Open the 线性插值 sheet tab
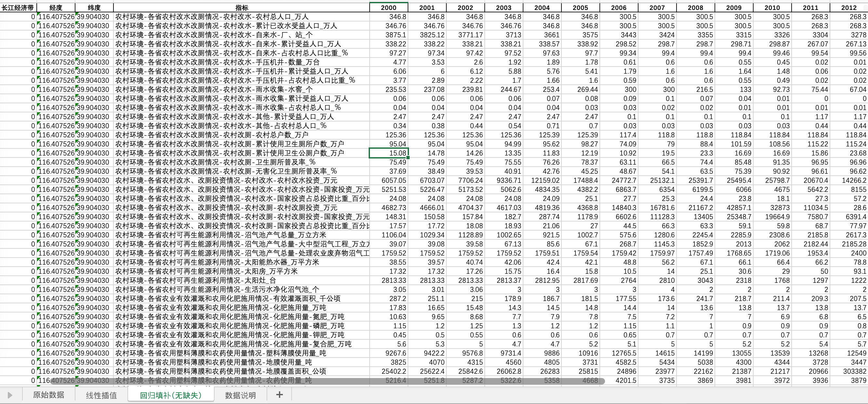Viewport: 868px width, 404px height. pyautogui.click(x=101, y=395)
